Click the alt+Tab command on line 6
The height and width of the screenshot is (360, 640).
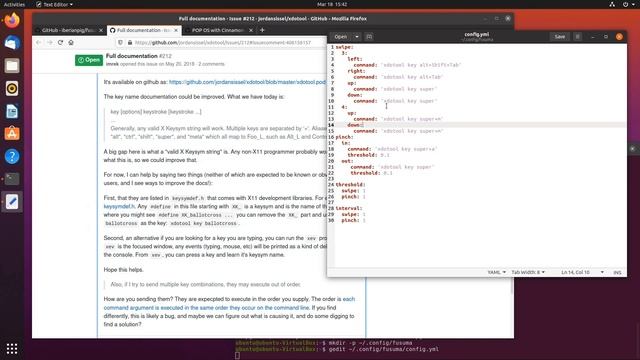[411, 77]
